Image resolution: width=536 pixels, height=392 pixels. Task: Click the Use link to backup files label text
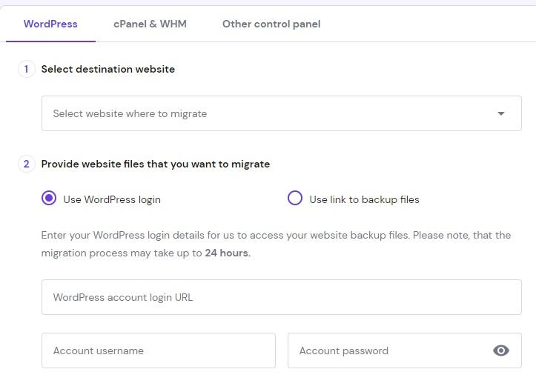364,199
